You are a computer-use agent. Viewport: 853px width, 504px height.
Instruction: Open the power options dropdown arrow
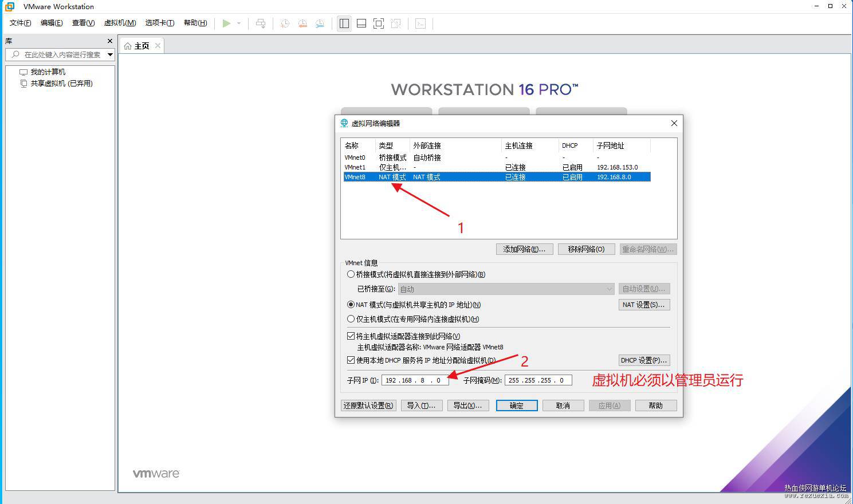pyautogui.click(x=239, y=23)
